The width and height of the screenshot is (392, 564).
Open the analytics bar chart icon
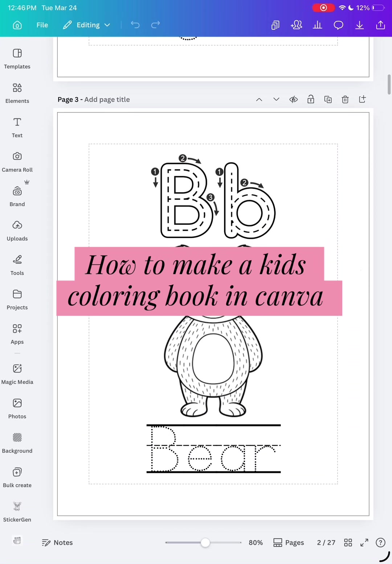318,25
